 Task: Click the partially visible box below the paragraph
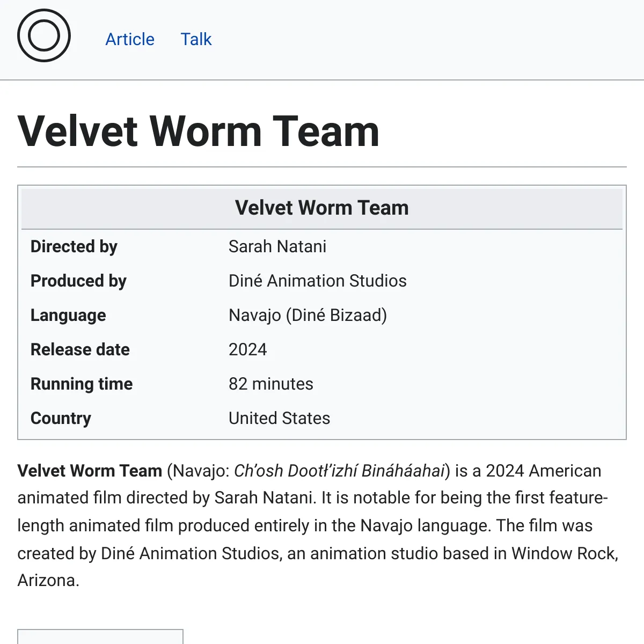(x=100, y=636)
